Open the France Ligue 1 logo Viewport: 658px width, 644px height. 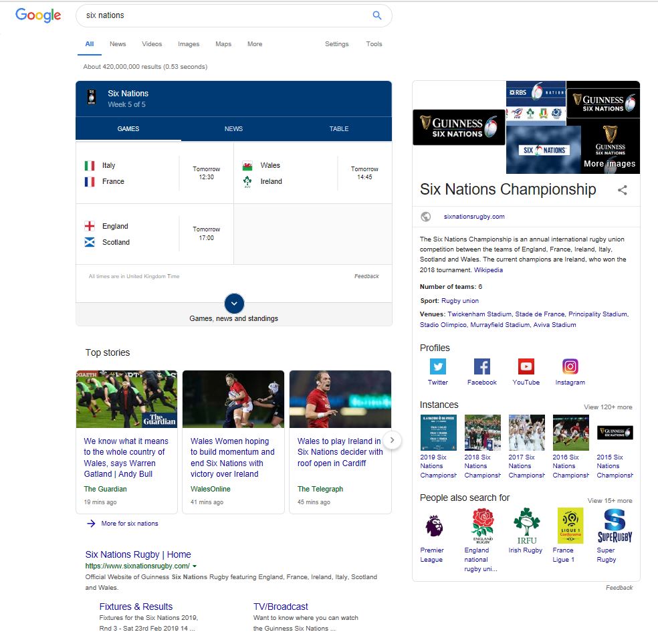pyautogui.click(x=570, y=526)
